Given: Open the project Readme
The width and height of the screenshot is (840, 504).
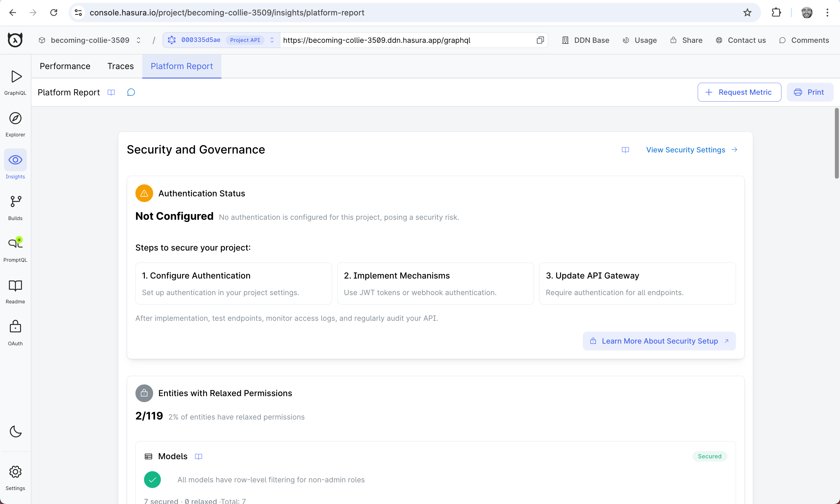Looking at the screenshot, I should (15, 290).
